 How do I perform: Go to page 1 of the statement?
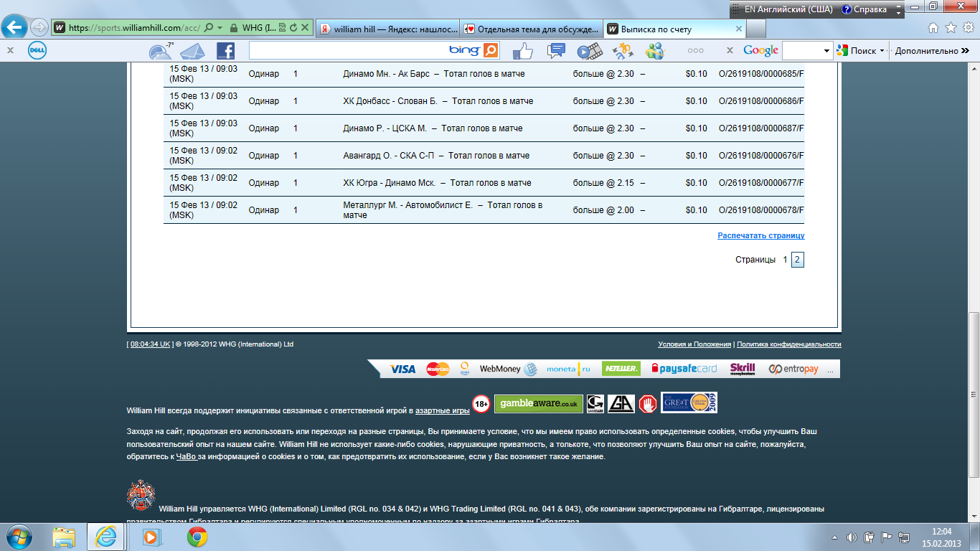click(786, 260)
